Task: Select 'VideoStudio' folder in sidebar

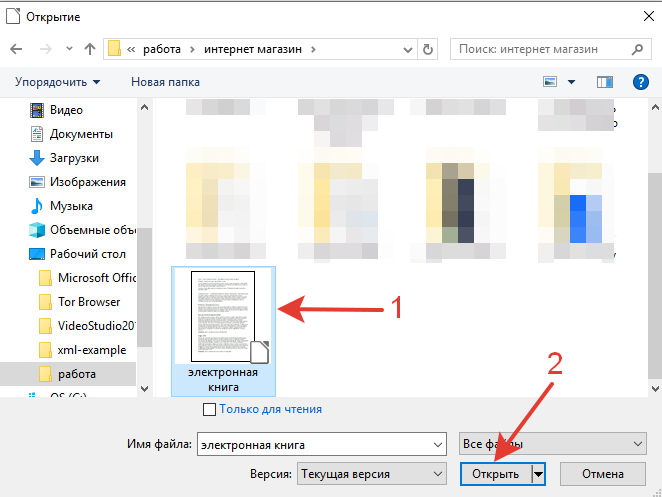Action: [x=96, y=326]
